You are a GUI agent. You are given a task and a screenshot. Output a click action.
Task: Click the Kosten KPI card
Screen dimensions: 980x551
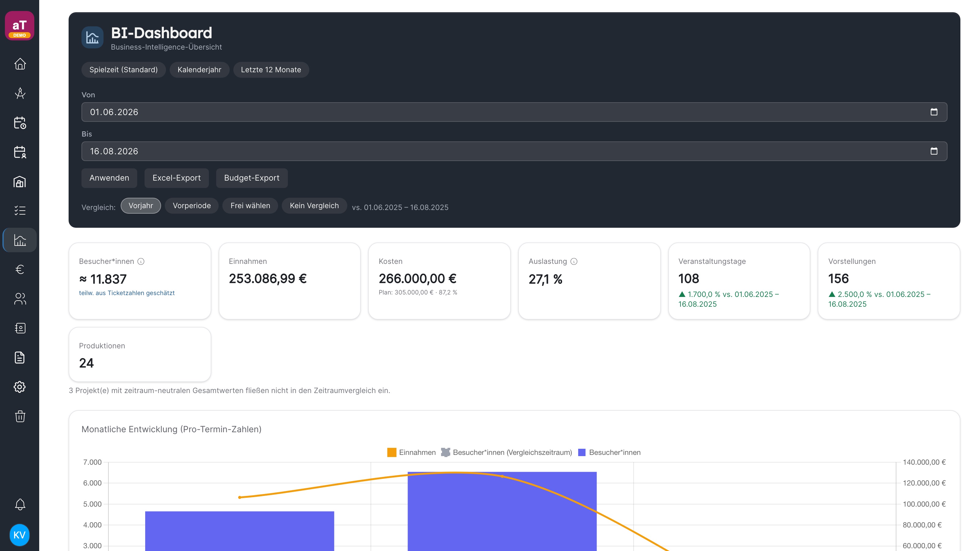coord(439,281)
